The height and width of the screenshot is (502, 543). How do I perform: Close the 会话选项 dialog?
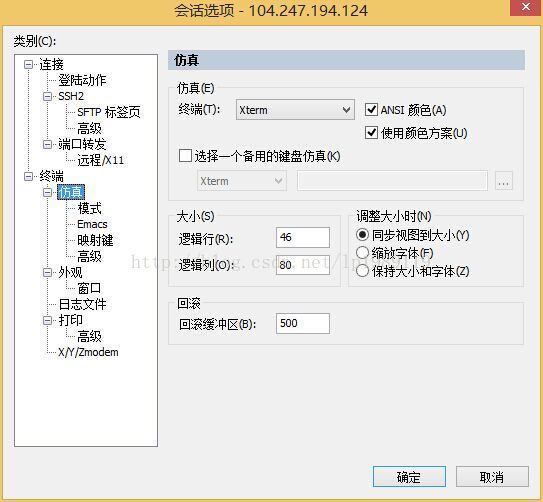pos(526,7)
